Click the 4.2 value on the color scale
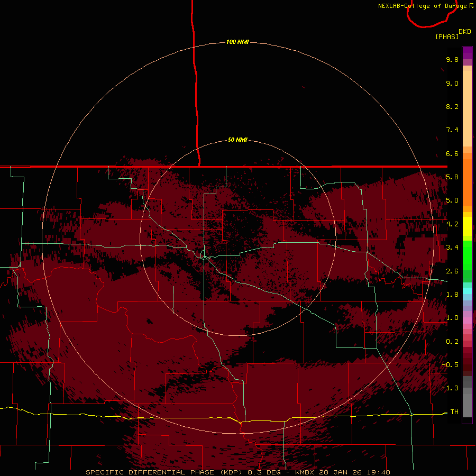The image size is (476, 476). [x=452, y=224]
